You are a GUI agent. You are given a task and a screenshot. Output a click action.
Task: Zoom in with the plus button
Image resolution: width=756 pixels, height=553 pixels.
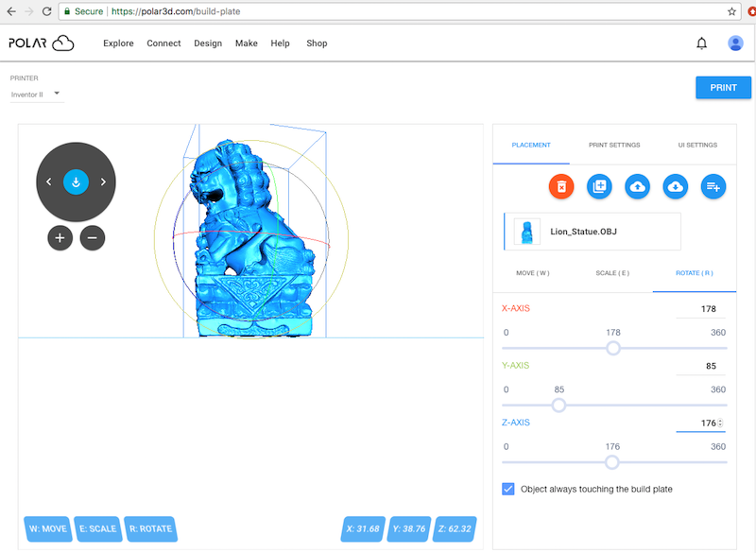(x=60, y=237)
